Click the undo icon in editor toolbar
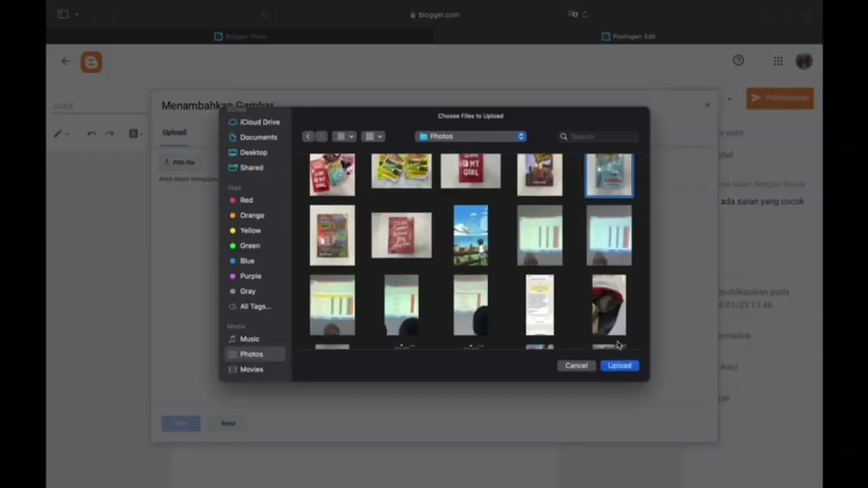Image resolution: width=868 pixels, height=488 pixels. pyautogui.click(x=91, y=134)
